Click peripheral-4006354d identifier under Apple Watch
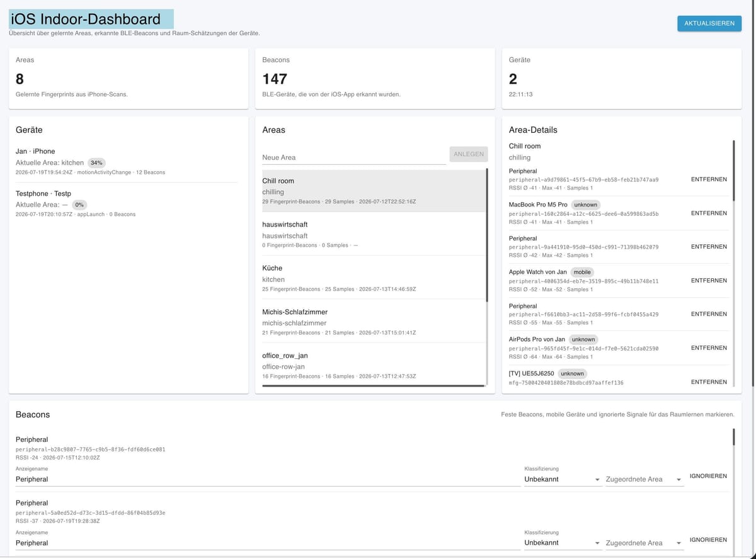Viewport: 756px width, 559px height. point(583,281)
